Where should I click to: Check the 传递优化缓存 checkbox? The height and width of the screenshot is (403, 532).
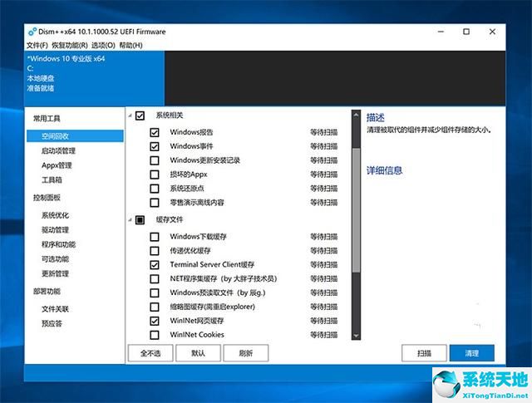click(155, 251)
